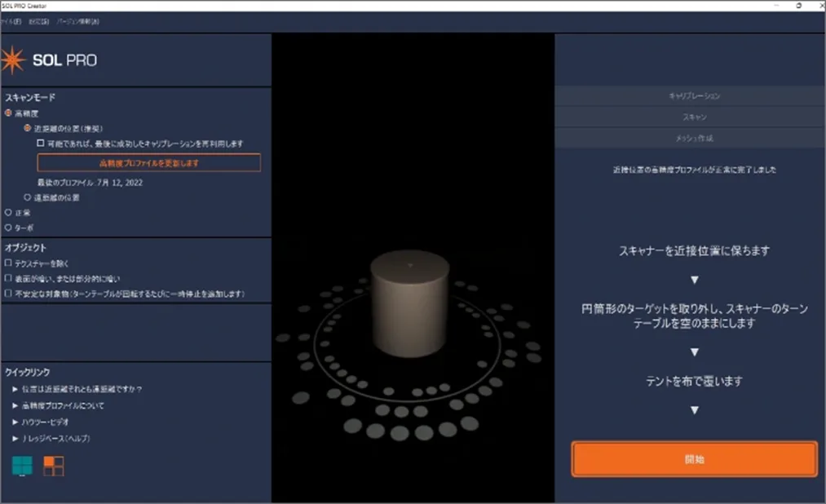Enable reuse of last successful calibration checkbox
This screenshot has width=826, height=504.
click(41, 144)
